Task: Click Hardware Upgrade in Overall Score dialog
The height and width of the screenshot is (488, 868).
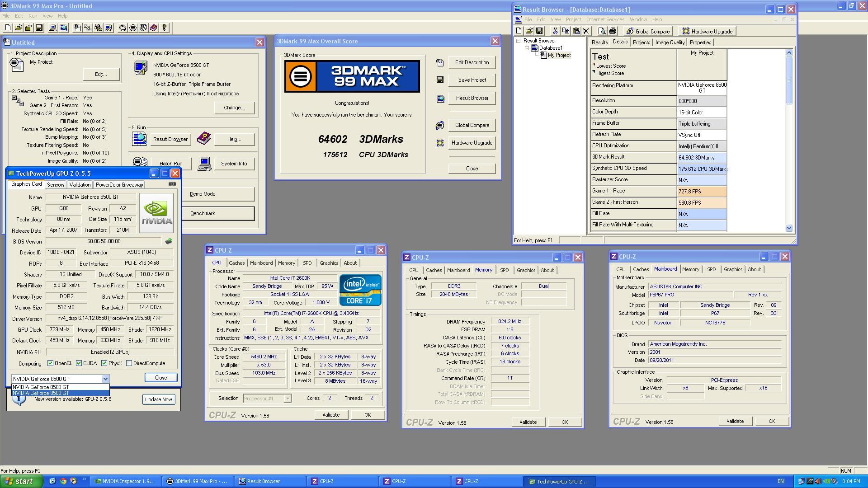Action: [x=472, y=143]
